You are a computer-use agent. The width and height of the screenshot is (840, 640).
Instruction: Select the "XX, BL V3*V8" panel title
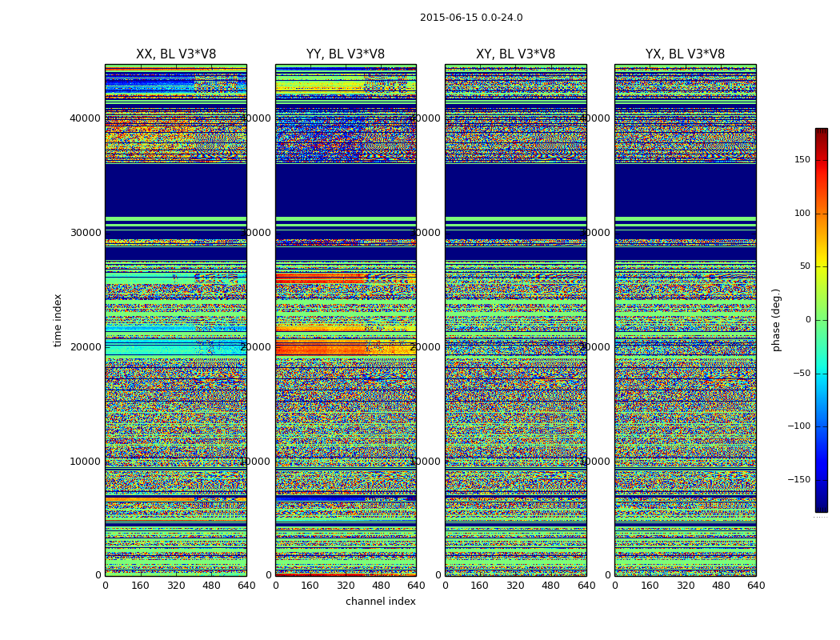tap(176, 54)
